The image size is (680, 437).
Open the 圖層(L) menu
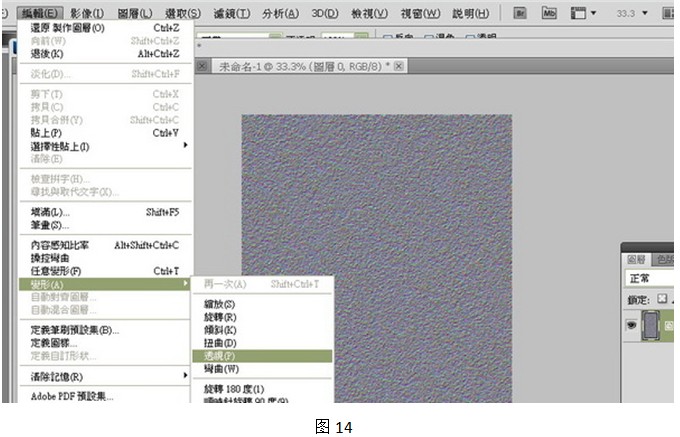tap(135, 13)
